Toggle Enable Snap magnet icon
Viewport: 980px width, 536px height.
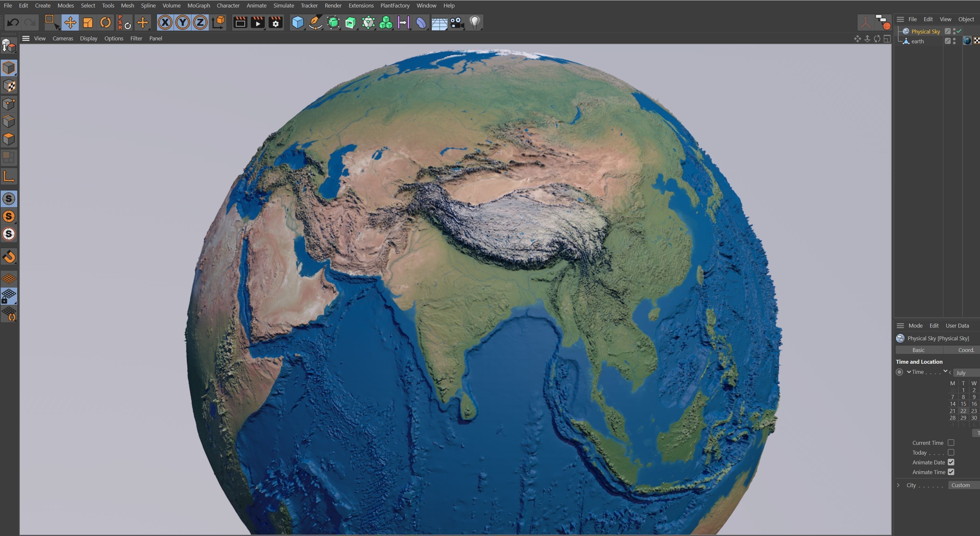coord(9,256)
